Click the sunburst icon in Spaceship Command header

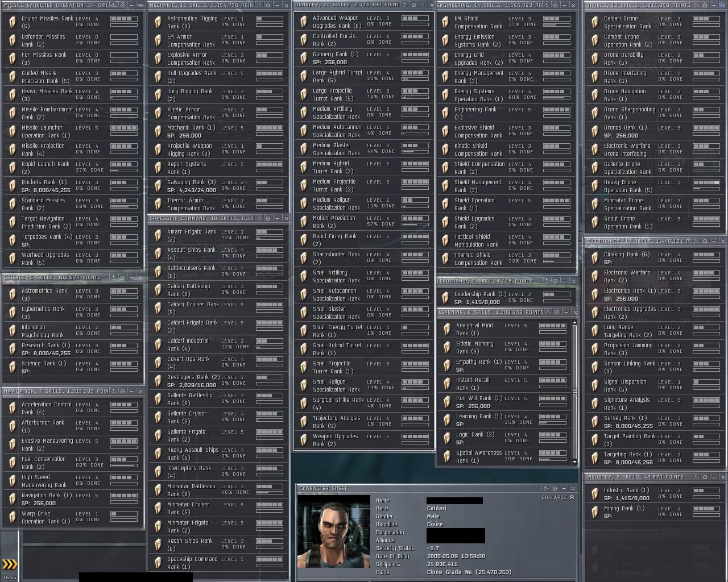tap(259, 218)
